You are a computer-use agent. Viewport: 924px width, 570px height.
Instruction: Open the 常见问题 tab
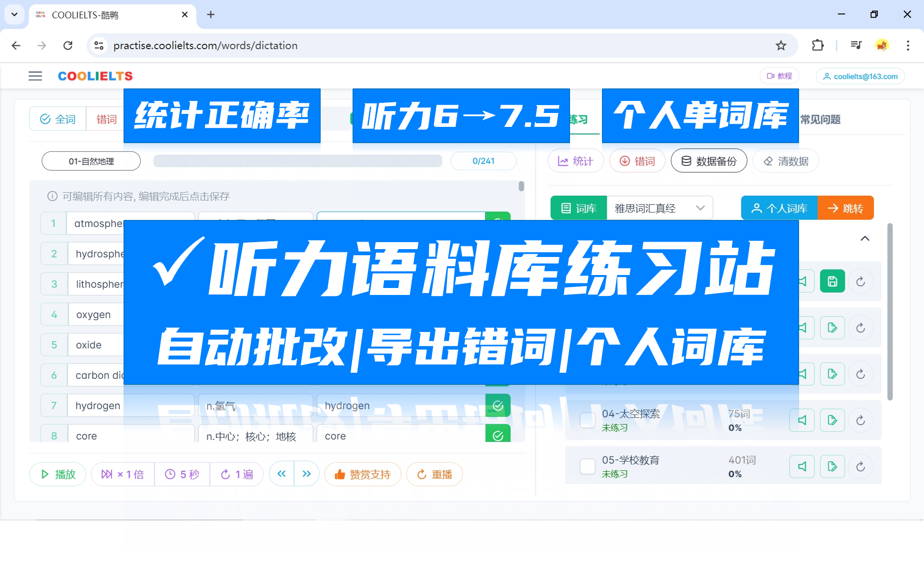pos(820,119)
